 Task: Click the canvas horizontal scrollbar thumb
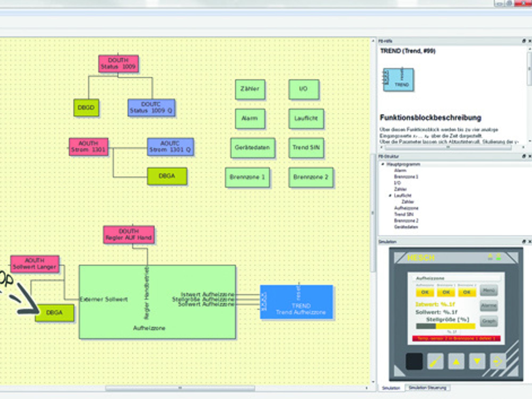point(180,388)
